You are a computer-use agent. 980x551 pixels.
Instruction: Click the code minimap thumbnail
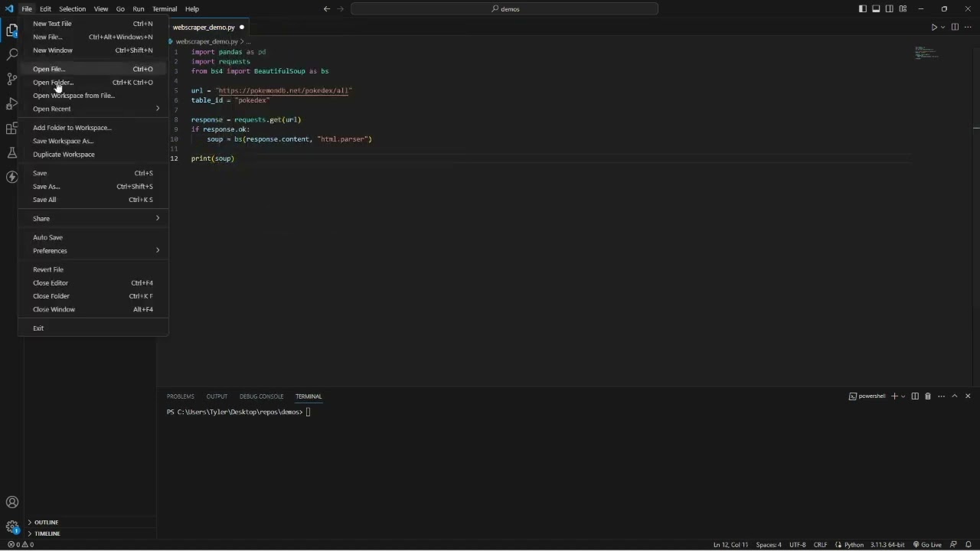point(926,52)
